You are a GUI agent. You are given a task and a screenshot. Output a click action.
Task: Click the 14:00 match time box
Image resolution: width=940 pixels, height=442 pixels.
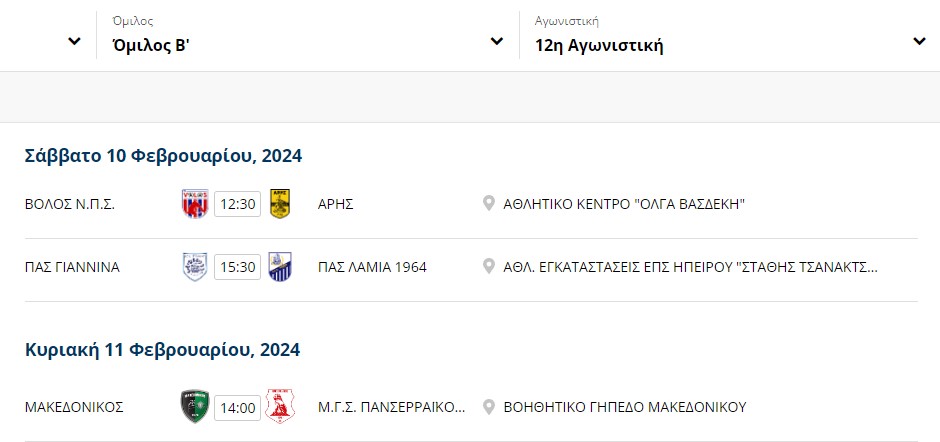pyautogui.click(x=237, y=408)
